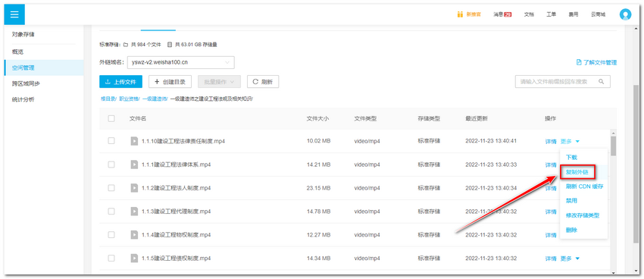Select 空间管理 in the sidebar

(x=44, y=67)
